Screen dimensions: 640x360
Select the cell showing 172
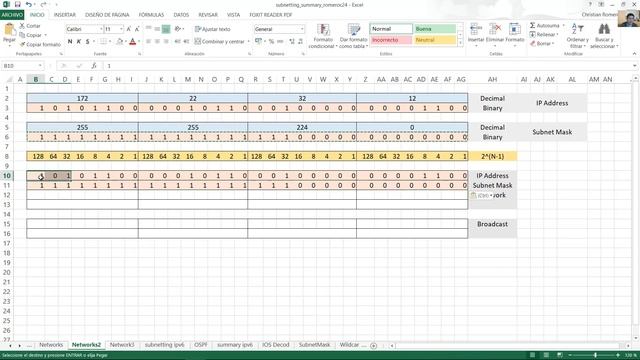tap(82, 98)
